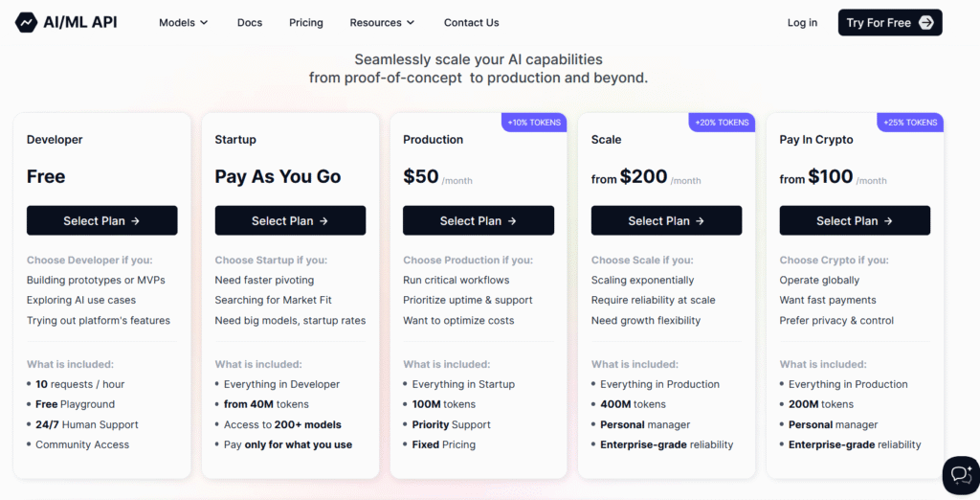Click the +20% TOKENS badge on Scale
Viewport: 980px width, 500px height.
[722, 123]
